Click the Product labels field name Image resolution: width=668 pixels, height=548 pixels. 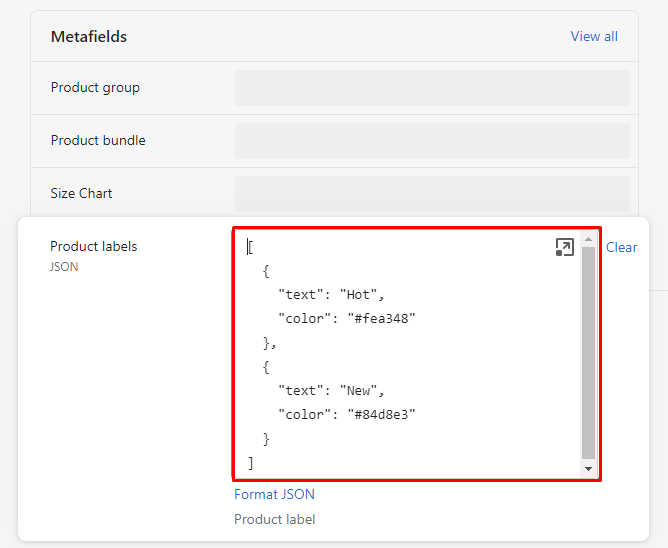[94, 246]
